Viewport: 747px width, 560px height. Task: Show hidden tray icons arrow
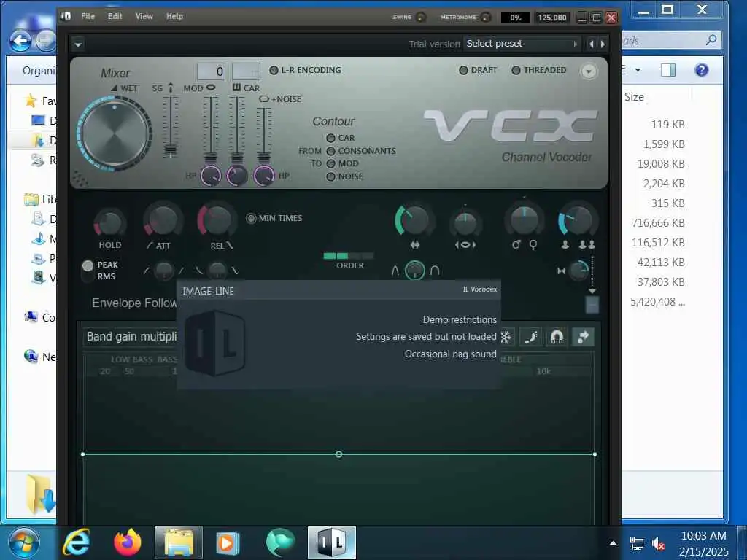pyautogui.click(x=613, y=542)
